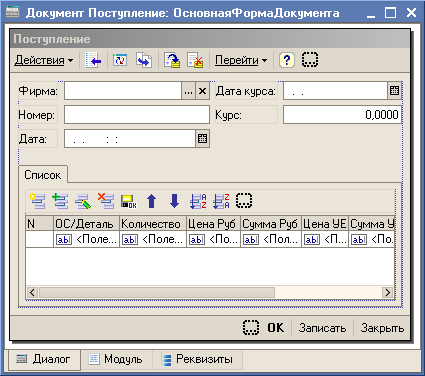The height and width of the screenshot is (376, 425).
Task: Click the Закрыть button
Action: click(382, 328)
